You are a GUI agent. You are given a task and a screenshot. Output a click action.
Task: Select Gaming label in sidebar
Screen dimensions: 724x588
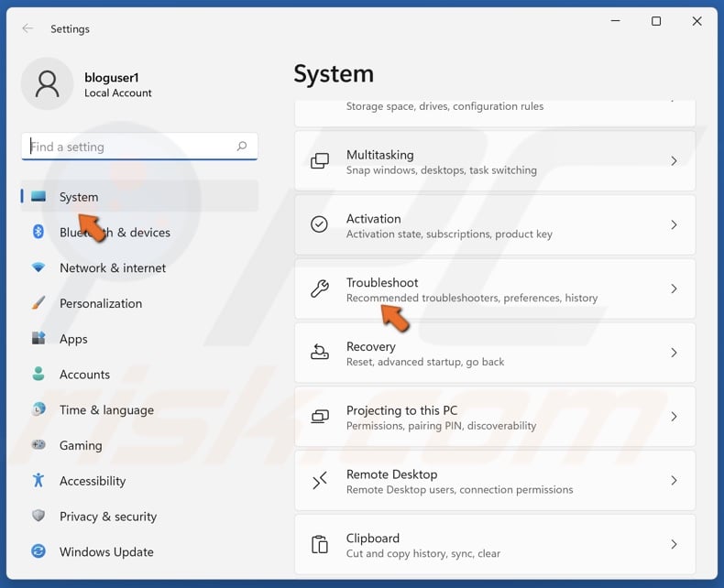[81, 445]
